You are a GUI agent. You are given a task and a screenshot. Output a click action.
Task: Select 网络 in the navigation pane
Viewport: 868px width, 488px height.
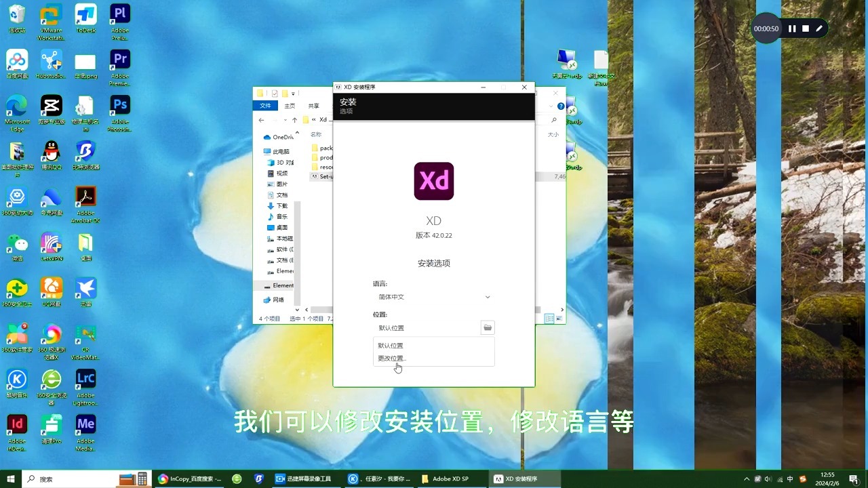(274, 300)
